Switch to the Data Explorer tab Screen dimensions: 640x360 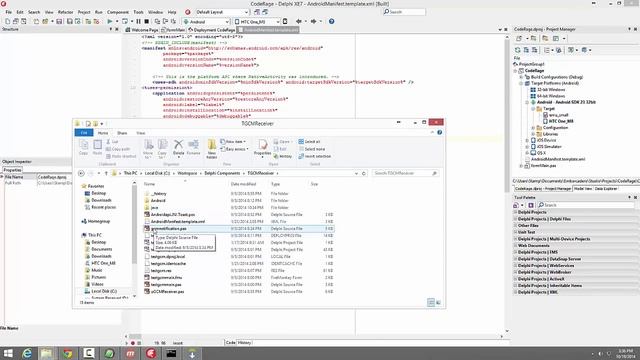[606, 189]
